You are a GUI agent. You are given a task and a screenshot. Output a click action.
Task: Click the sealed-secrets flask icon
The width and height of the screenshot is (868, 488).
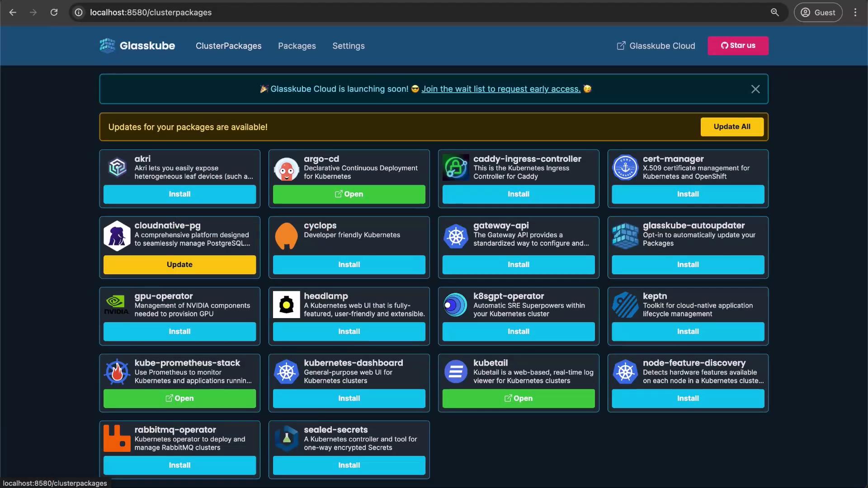coord(286,438)
